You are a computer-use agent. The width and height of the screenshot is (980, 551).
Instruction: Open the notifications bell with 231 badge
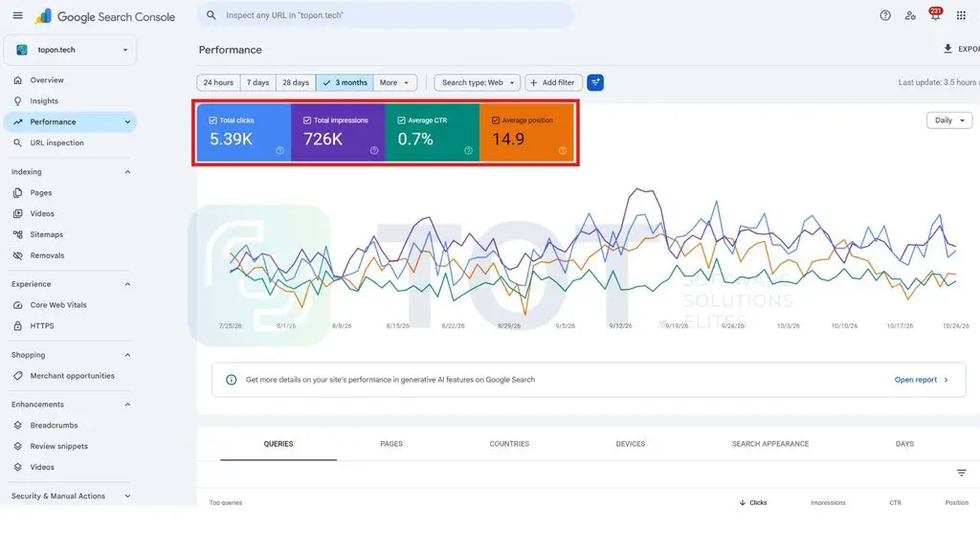pyautogui.click(x=935, y=15)
